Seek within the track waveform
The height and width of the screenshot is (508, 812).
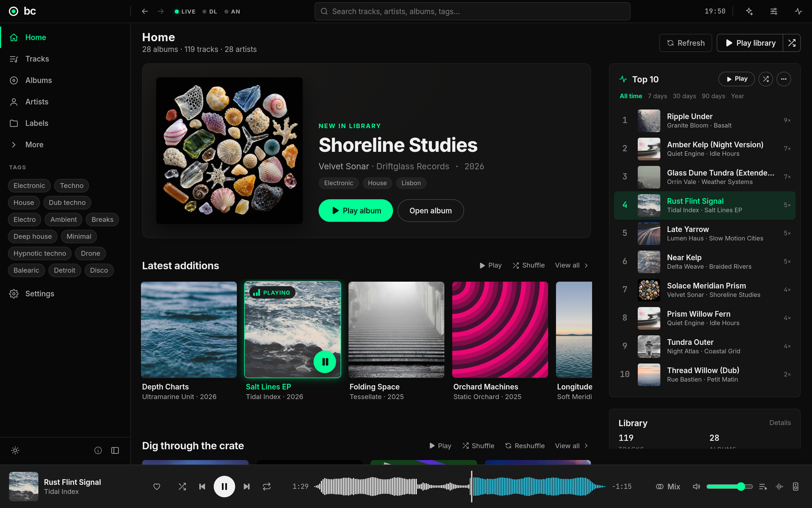[460, 486]
